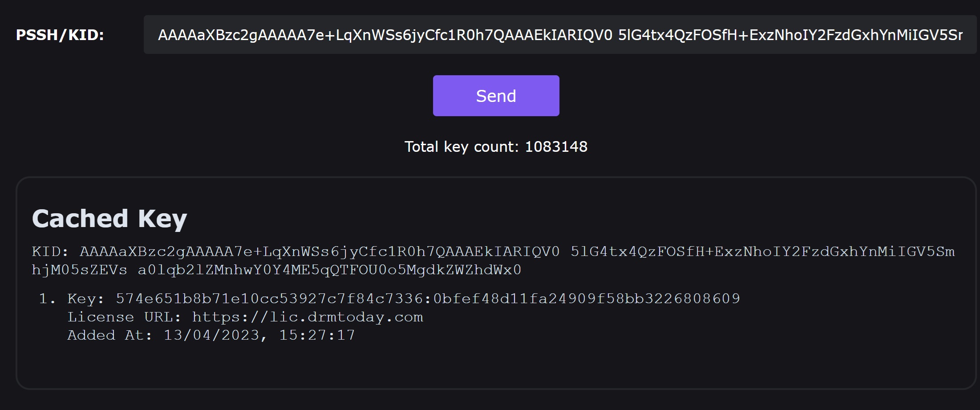Click the Cached Key heading
The image size is (980, 410).
click(x=109, y=219)
